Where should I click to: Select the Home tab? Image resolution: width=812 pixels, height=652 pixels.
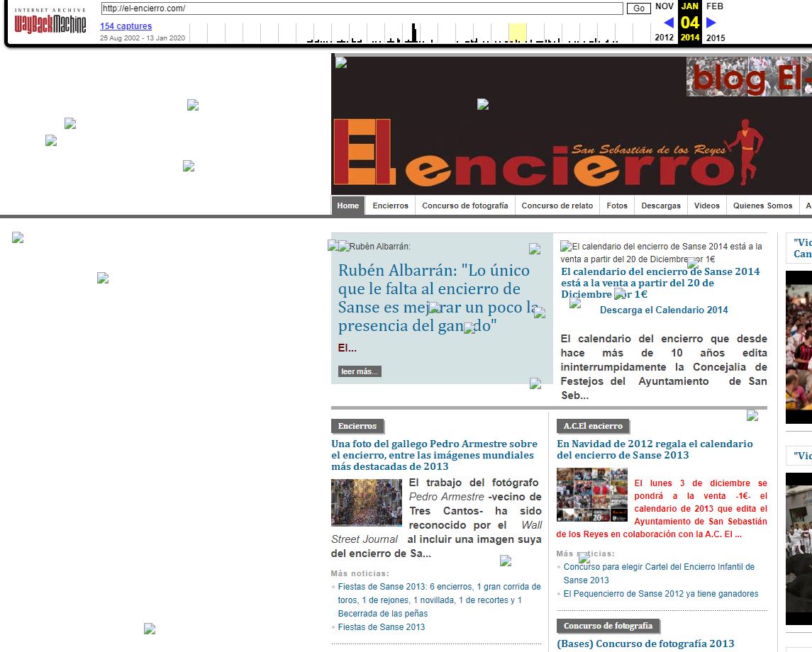pyautogui.click(x=347, y=206)
